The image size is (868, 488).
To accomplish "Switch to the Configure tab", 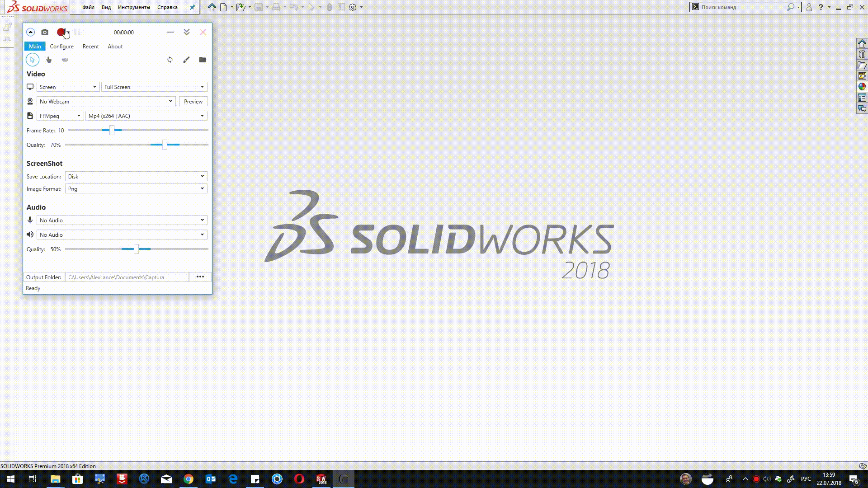I will [61, 47].
